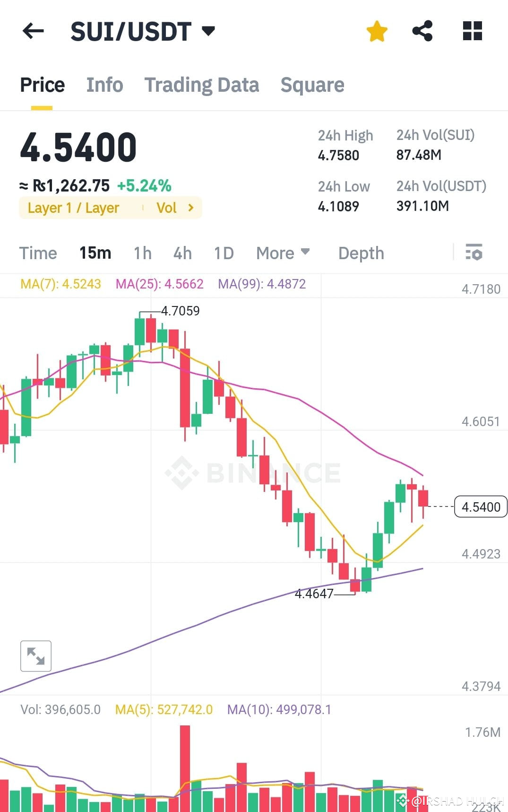Image resolution: width=508 pixels, height=812 pixels.
Task: Expand the chart to fullscreen
Action: (x=35, y=655)
